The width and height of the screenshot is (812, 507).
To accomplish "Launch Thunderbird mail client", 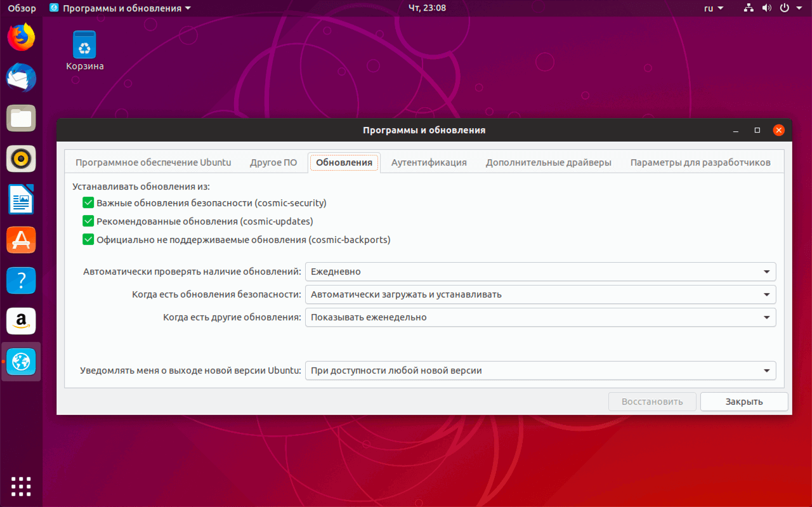I will coord(21,78).
